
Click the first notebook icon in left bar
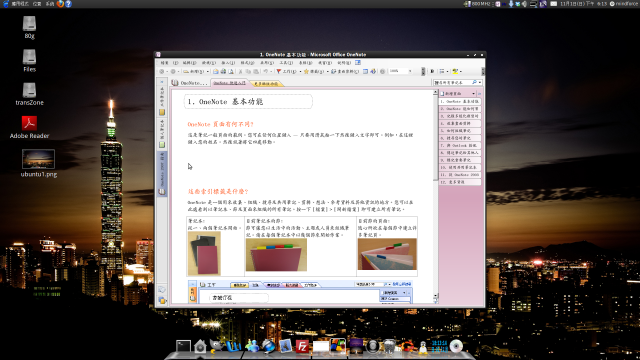click(x=162, y=112)
